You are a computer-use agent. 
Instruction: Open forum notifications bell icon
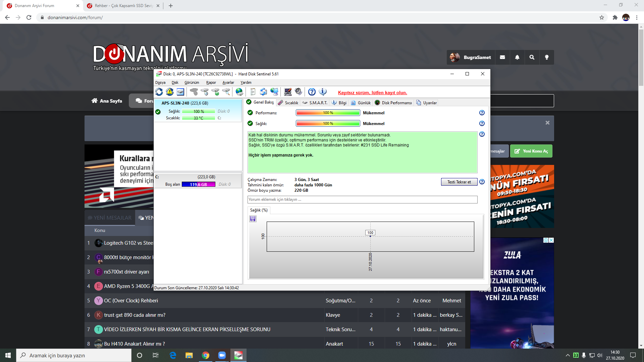point(517,57)
